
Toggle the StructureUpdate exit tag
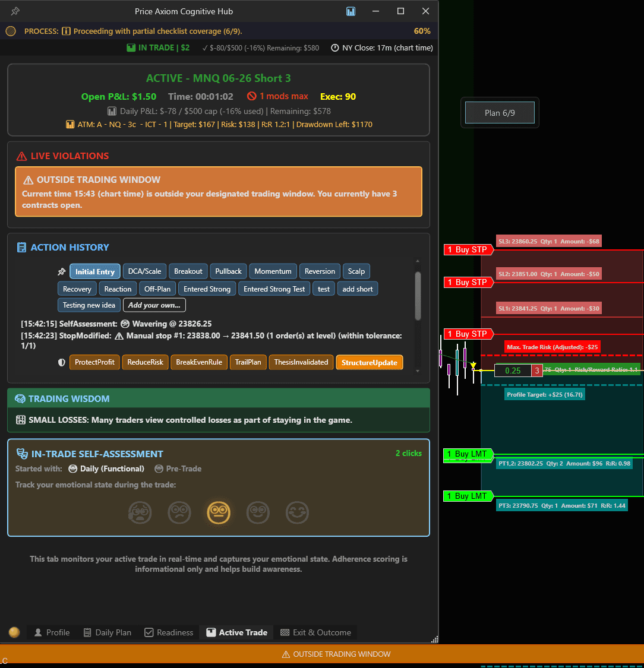point(370,362)
